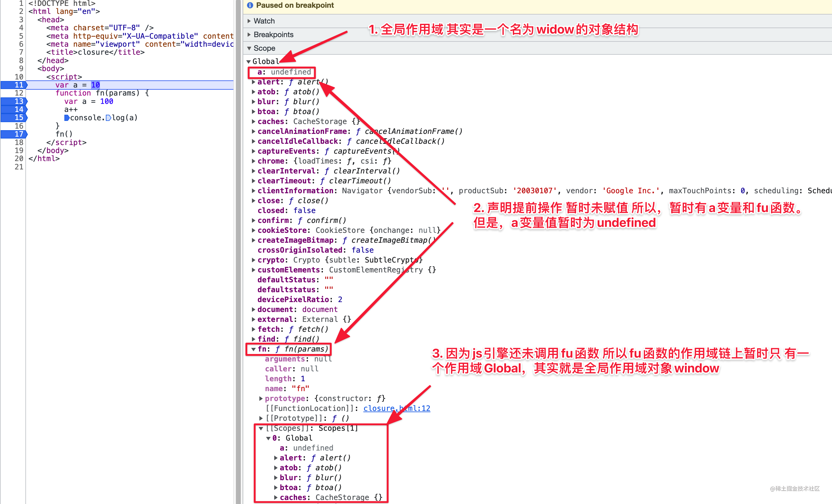Expand the clientInformation Navigator object
Image resolution: width=832 pixels, height=504 pixels.
tap(253, 190)
